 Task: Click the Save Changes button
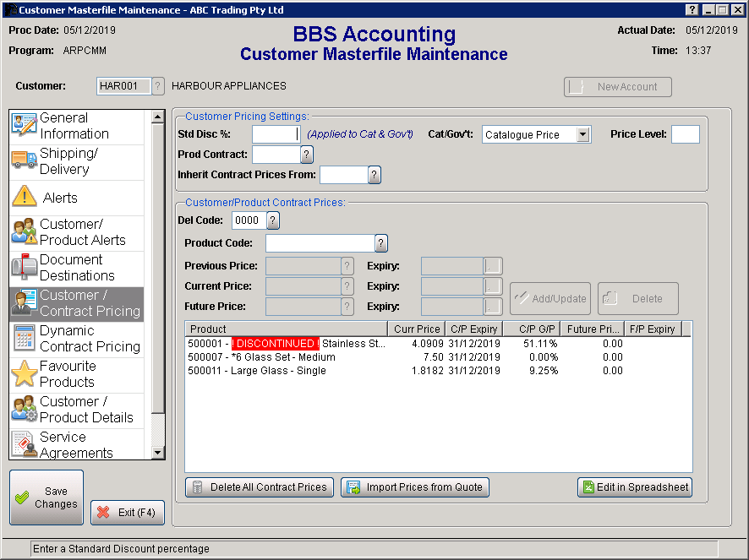[x=46, y=497]
